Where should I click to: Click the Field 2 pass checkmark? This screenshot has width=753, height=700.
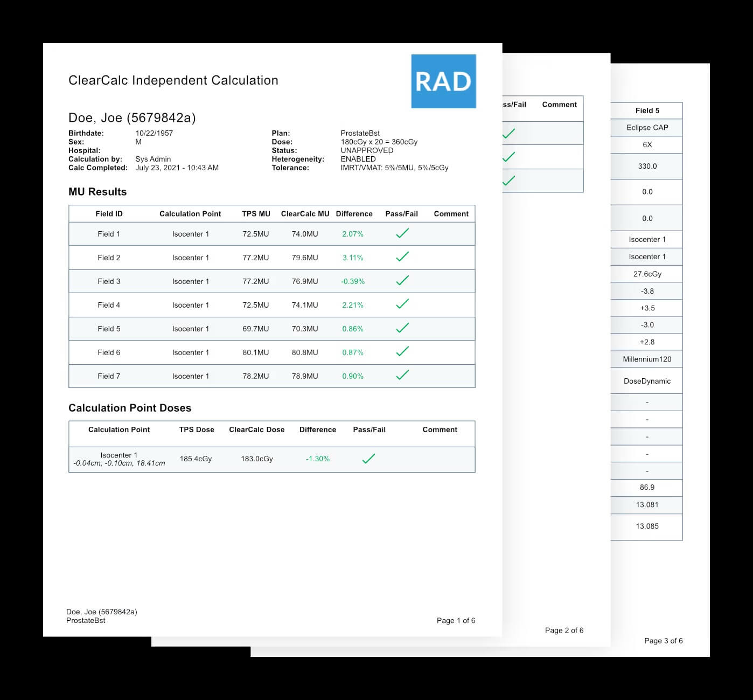[402, 257]
